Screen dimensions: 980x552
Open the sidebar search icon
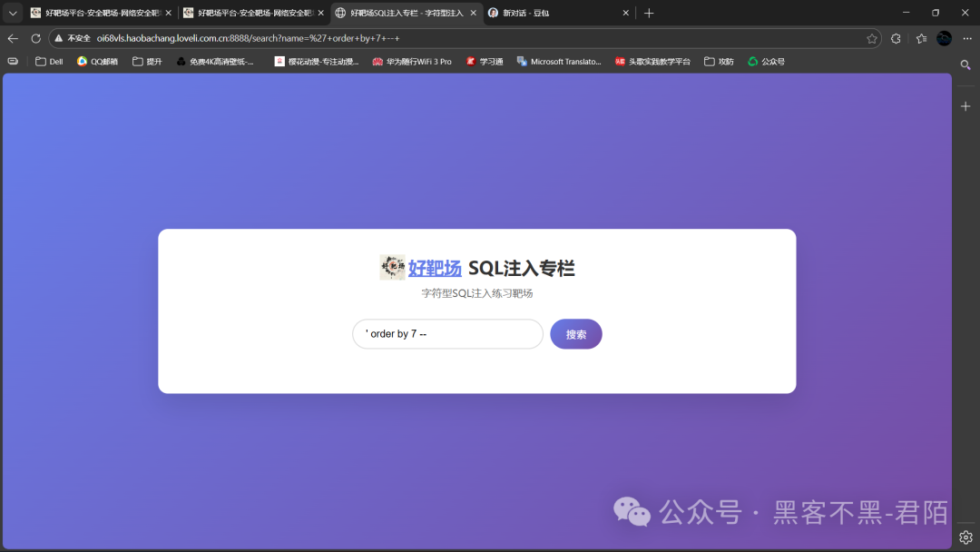(965, 64)
